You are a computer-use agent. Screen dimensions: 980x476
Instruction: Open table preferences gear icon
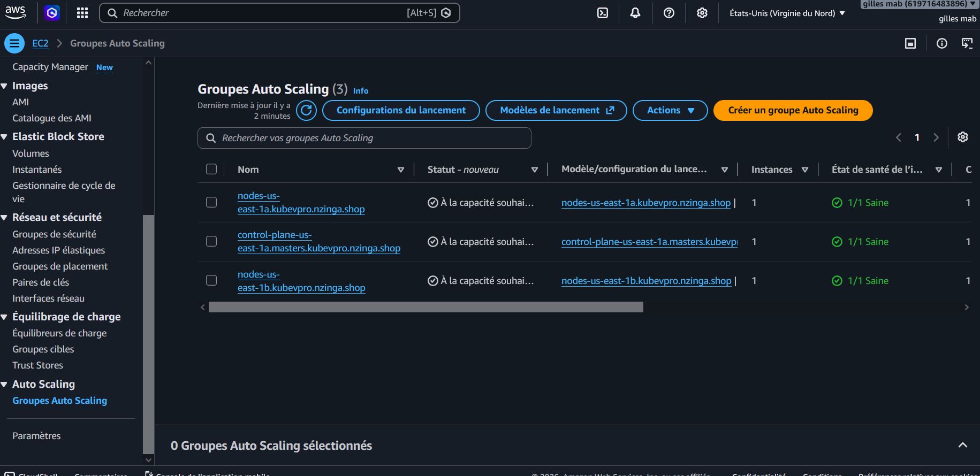click(963, 137)
